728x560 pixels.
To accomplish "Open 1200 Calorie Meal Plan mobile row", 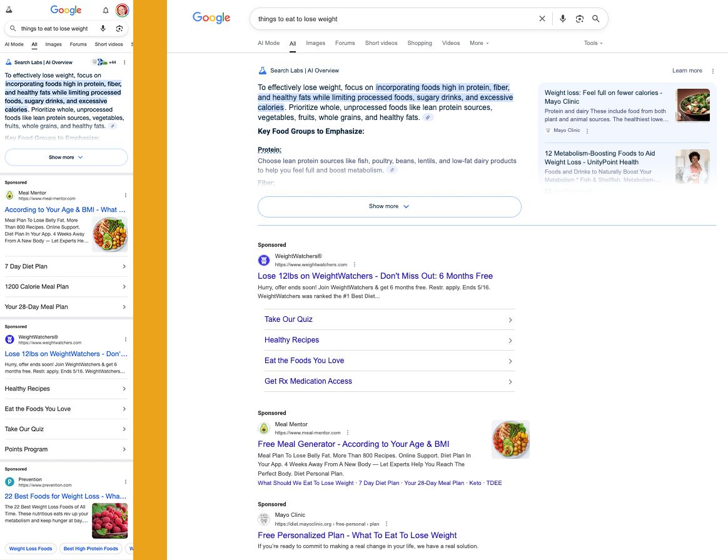I will tap(66, 287).
